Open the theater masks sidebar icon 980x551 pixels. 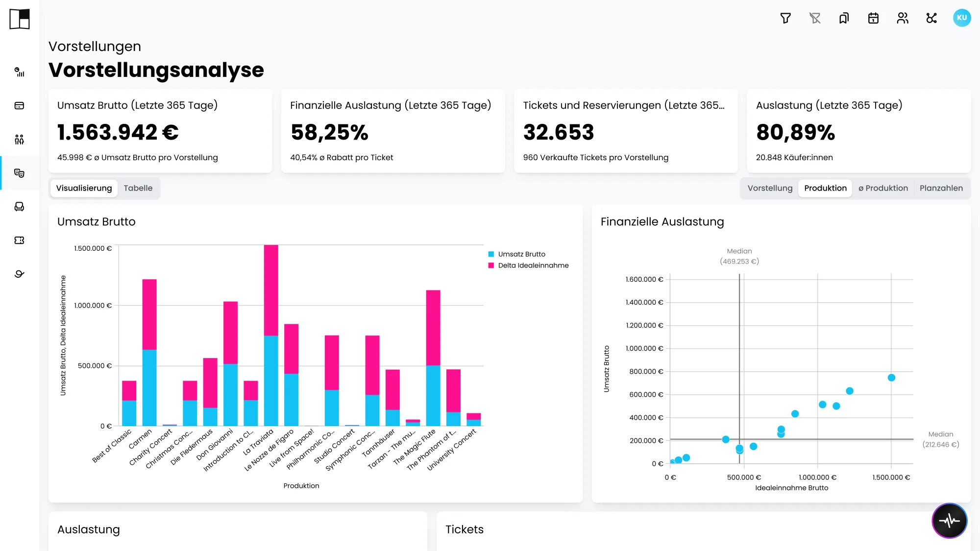(x=19, y=173)
